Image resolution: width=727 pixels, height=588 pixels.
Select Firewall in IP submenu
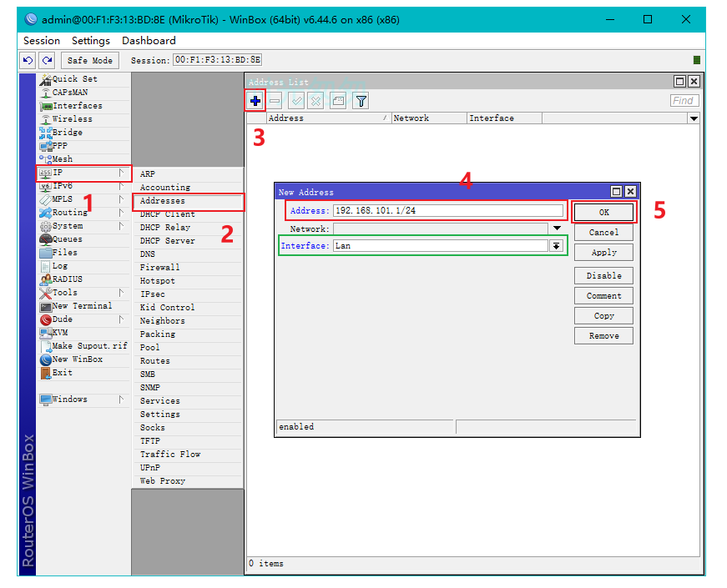(x=187, y=269)
